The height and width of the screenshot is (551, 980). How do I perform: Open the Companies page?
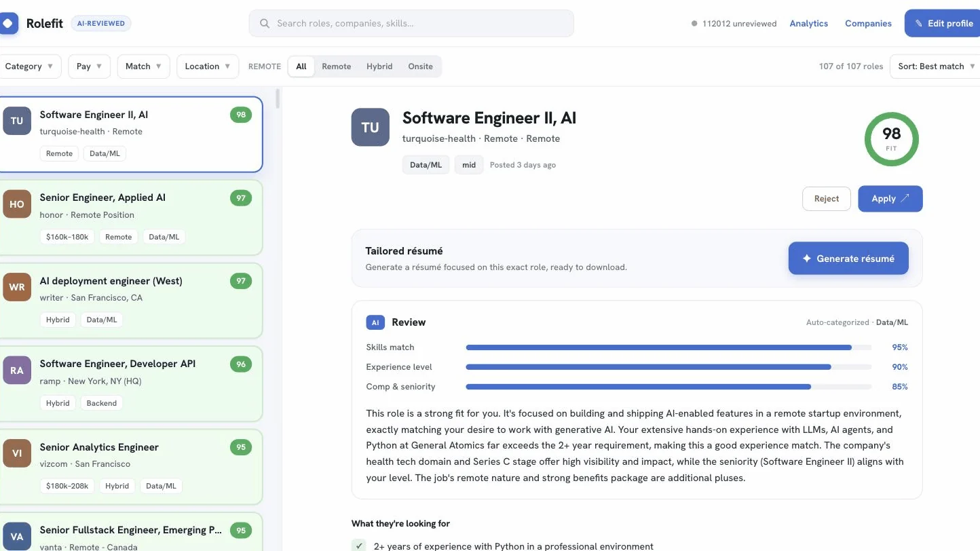point(868,23)
